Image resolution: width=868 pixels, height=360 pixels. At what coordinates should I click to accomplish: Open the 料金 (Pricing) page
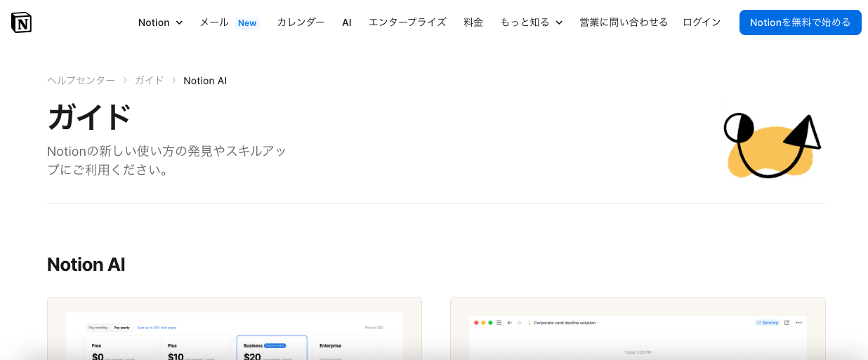[x=473, y=22]
